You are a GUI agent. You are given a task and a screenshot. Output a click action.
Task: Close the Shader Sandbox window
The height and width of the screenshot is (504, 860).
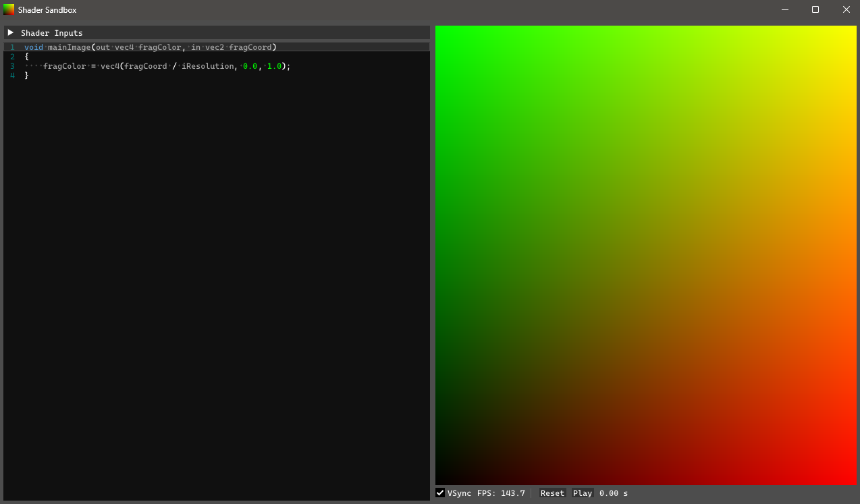point(846,9)
